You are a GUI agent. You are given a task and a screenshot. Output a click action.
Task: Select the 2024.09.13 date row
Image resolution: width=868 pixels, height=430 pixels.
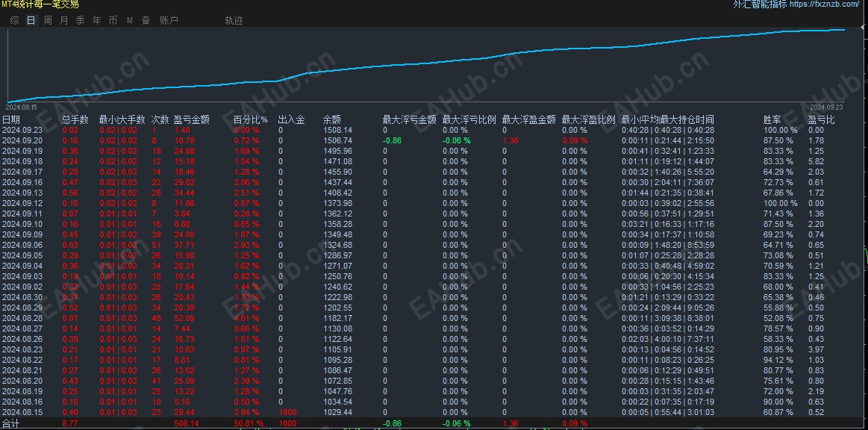pos(22,193)
